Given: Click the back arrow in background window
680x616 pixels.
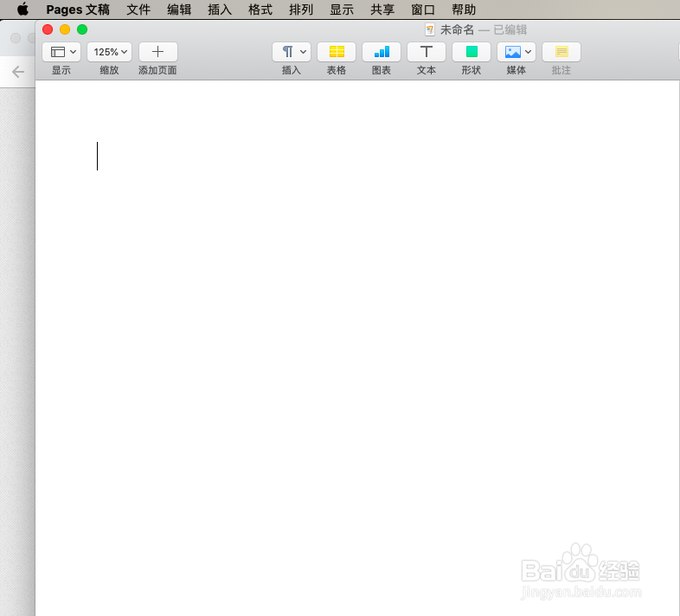Looking at the screenshot, I should click(18, 72).
